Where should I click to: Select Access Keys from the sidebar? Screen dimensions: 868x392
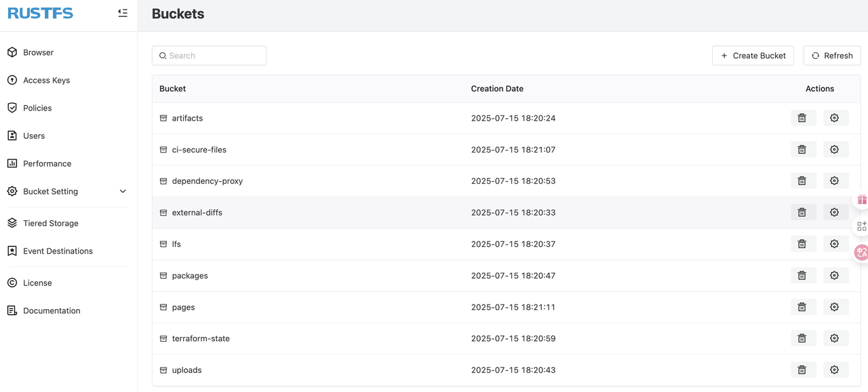(45, 80)
